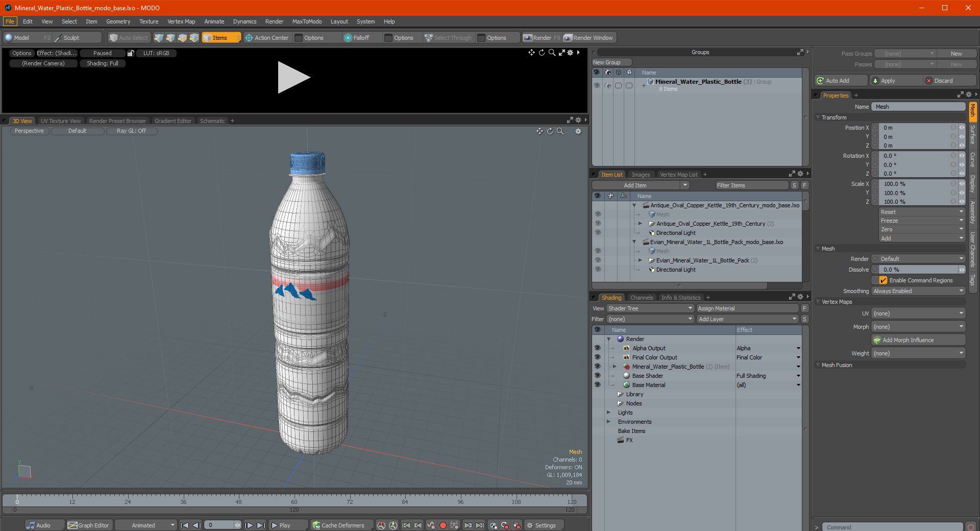
Task: Step to previous frame
Action: 197,525
